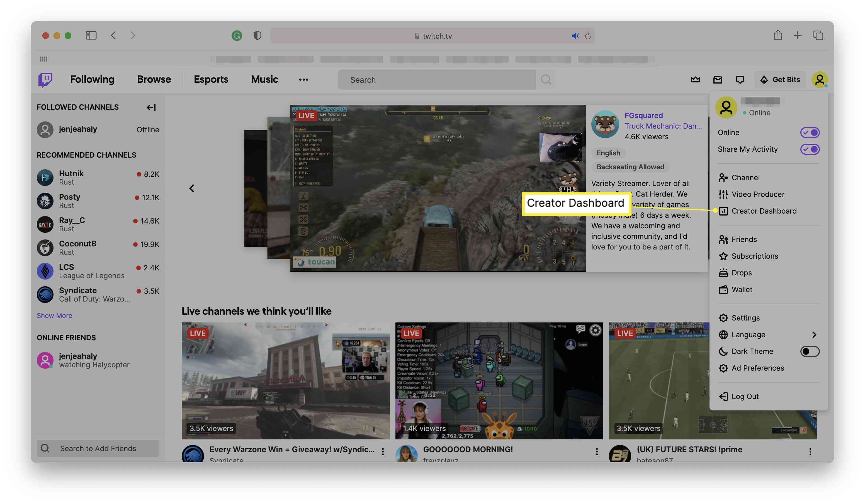The image size is (865, 504).
Task: Click Safari share icon
Action: [778, 35]
